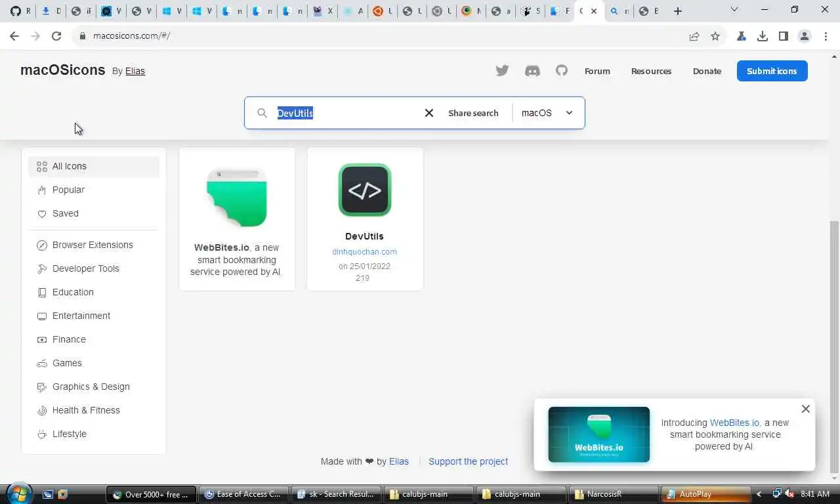Click the WebBites.io green icon ad
This screenshot has width=840, height=504.
(x=237, y=198)
